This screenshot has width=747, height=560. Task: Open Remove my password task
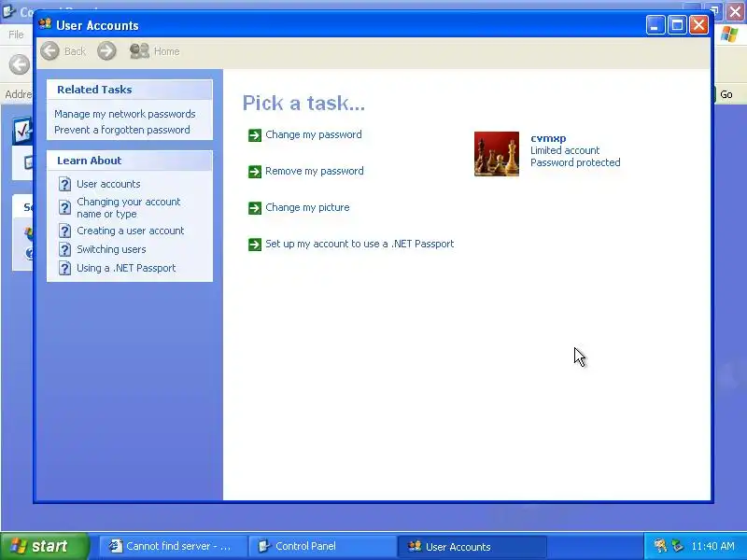tap(315, 171)
